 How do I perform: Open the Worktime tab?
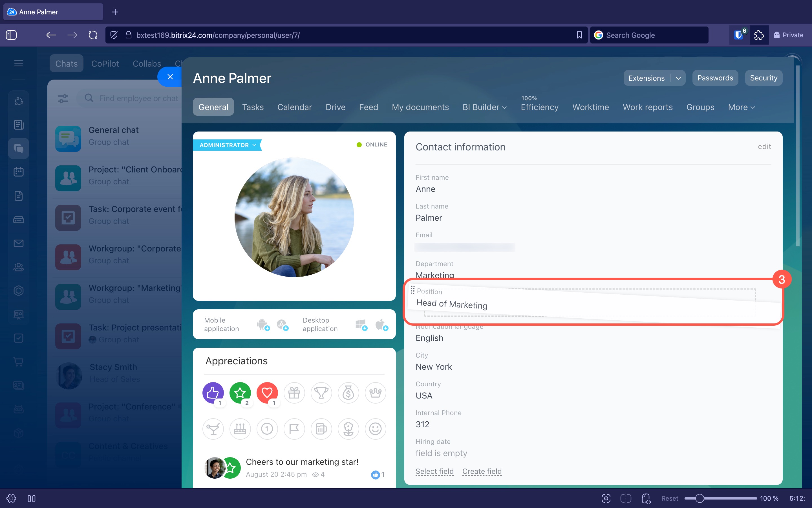point(591,107)
